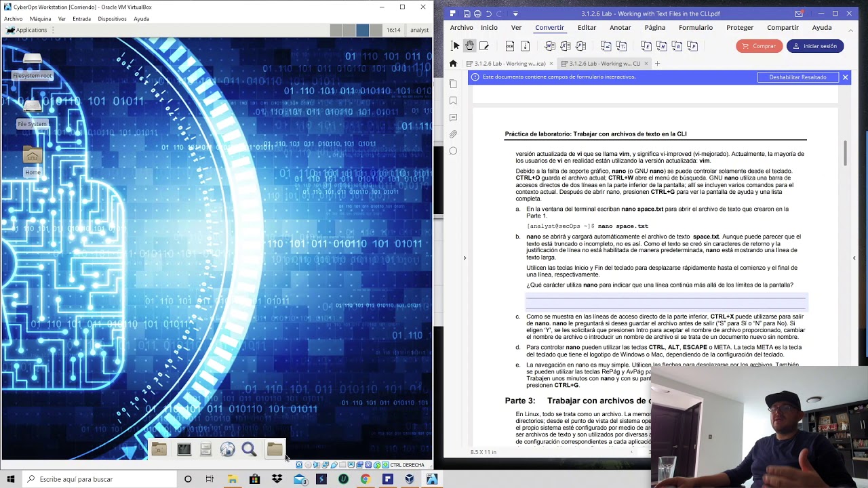Launch terminal emulator from VM dock
Viewport: 868px width, 488px height.
coord(184,449)
